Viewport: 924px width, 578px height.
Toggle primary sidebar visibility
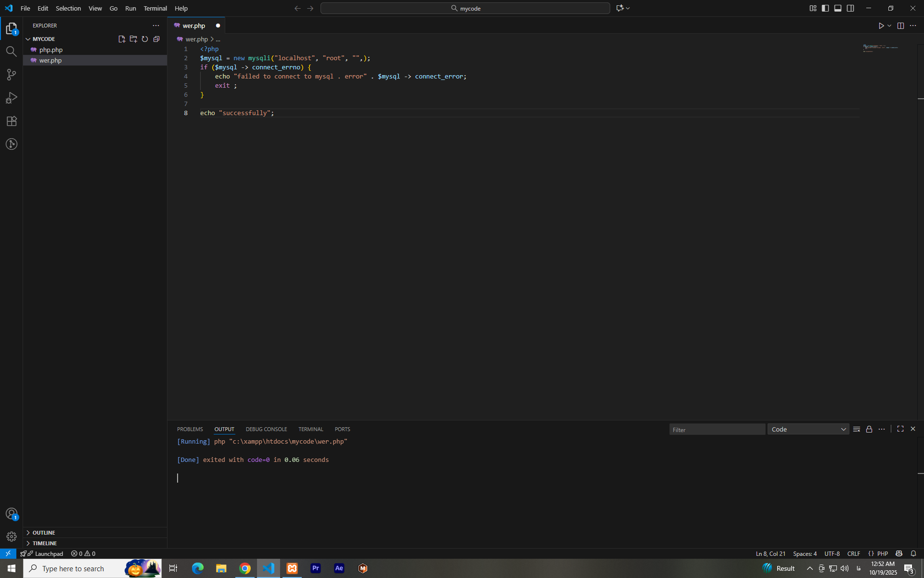tap(825, 8)
